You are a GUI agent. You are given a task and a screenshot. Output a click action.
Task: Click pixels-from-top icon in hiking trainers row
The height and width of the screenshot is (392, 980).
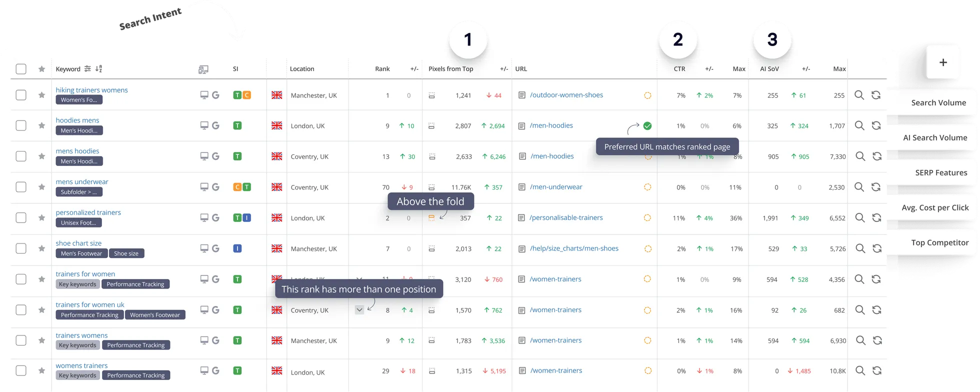pos(431,95)
